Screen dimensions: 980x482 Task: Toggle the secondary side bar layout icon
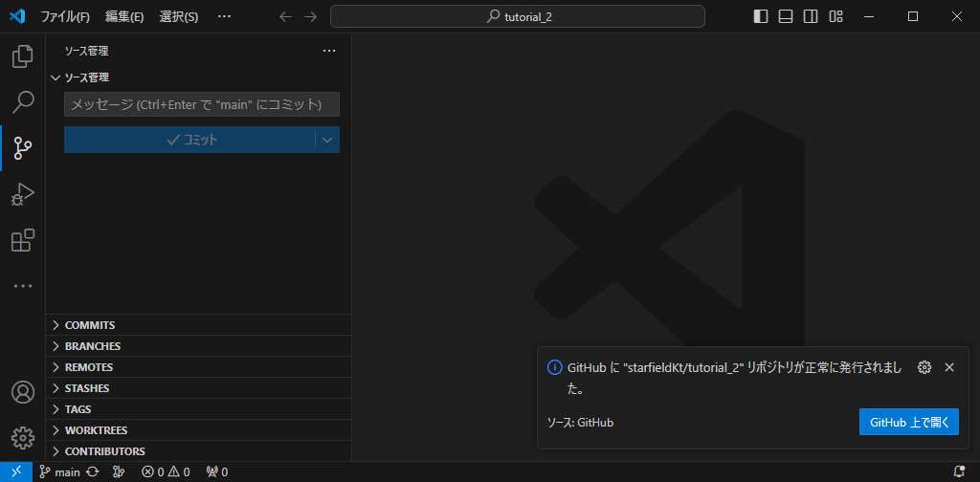coord(811,17)
